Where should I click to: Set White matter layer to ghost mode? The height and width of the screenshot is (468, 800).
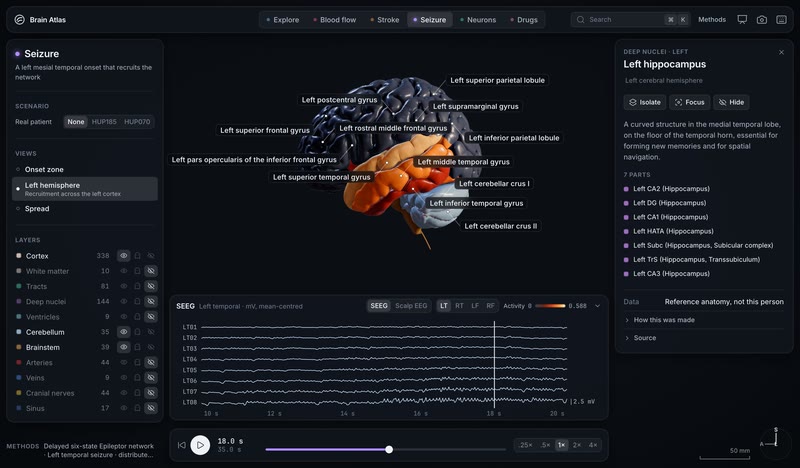point(137,271)
